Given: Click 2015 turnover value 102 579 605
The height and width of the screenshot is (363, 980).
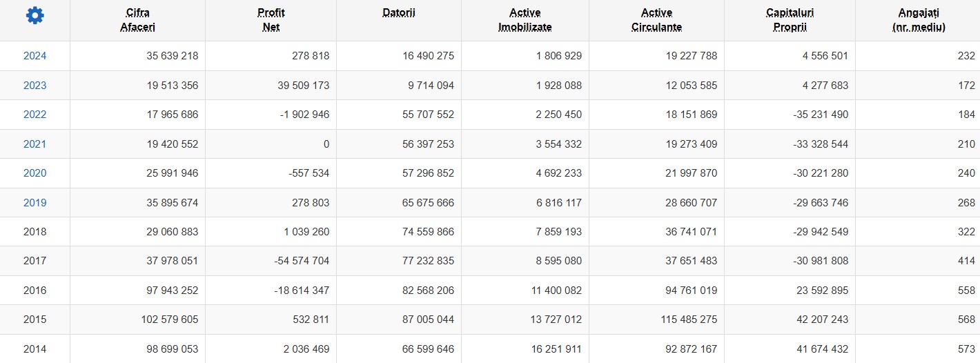Looking at the screenshot, I should (162, 320).
